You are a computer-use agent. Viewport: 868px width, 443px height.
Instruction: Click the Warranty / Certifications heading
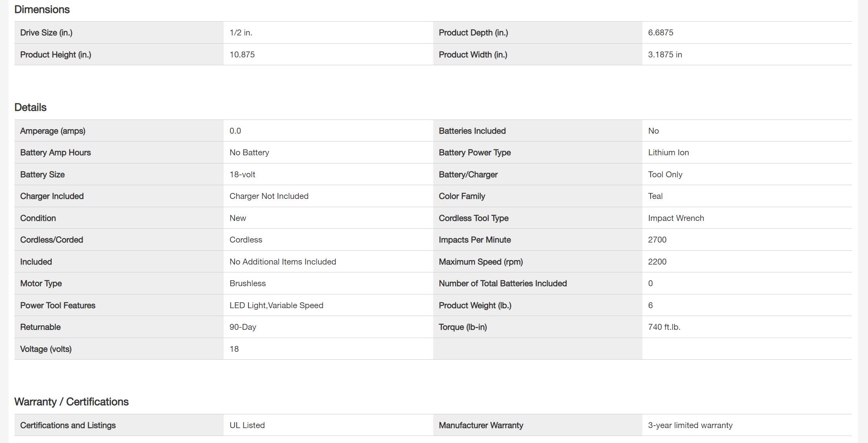[x=71, y=402]
